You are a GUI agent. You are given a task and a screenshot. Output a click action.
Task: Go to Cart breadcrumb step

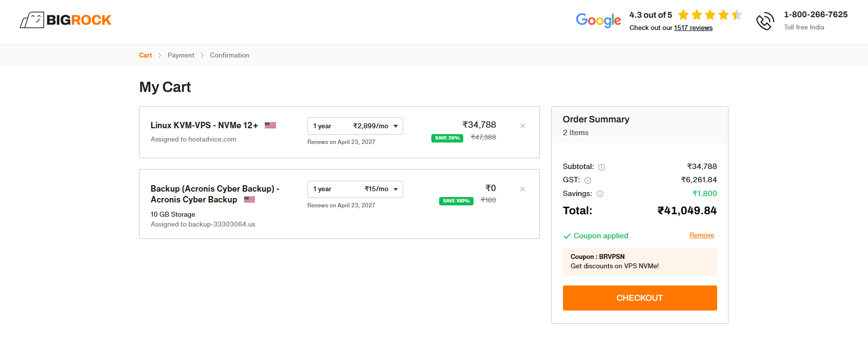[x=145, y=56]
